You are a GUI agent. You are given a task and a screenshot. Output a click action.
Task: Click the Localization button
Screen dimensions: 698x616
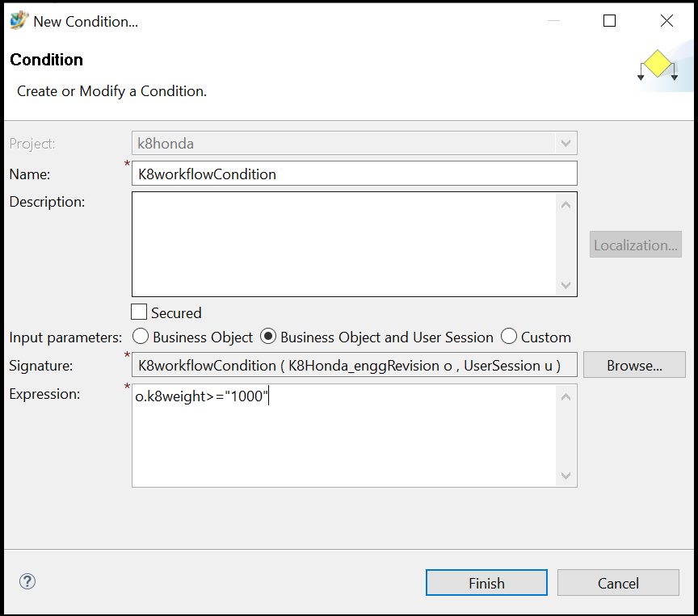(x=635, y=245)
